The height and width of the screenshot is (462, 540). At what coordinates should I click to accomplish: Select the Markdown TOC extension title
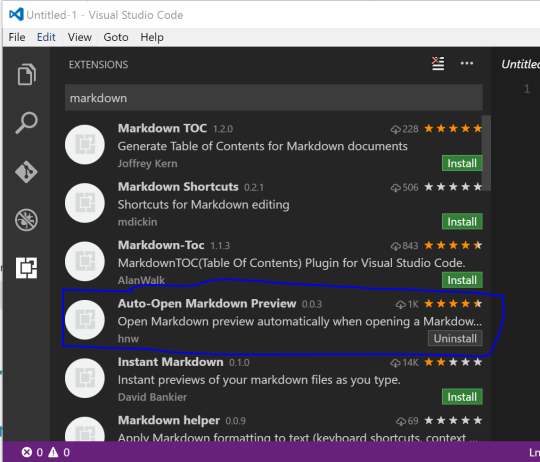coord(162,128)
